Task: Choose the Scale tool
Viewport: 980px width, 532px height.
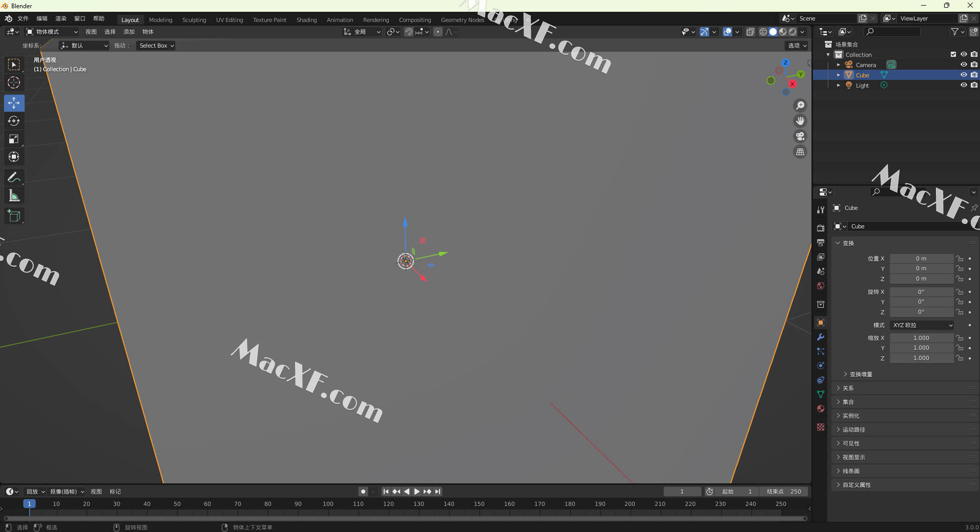Action: [x=14, y=139]
